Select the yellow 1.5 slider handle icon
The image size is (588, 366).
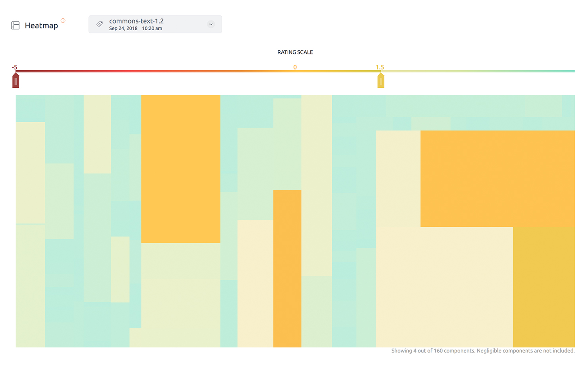click(x=380, y=80)
